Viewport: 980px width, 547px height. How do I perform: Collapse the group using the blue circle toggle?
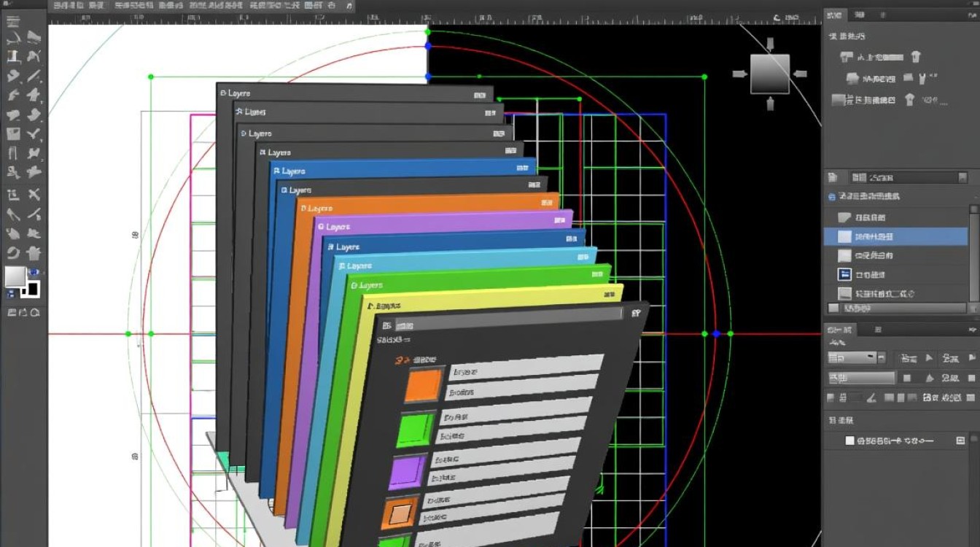(832, 197)
